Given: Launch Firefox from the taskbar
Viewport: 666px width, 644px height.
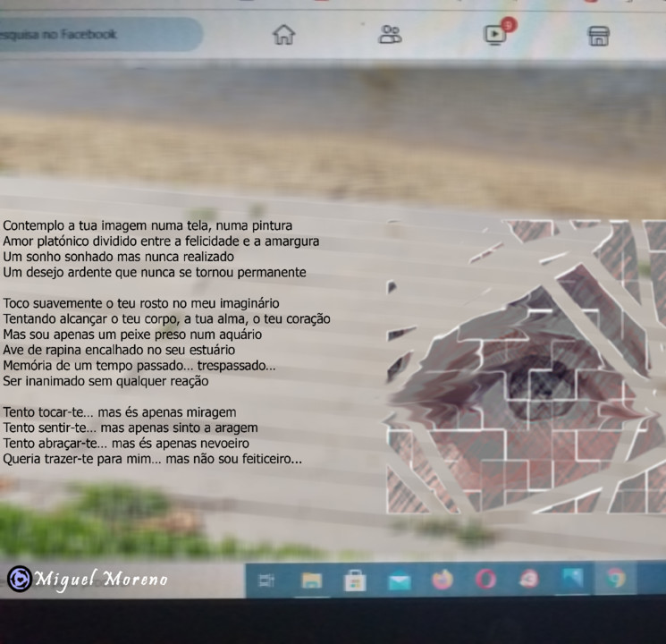Looking at the screenshot, I should (x=443, y=580).
